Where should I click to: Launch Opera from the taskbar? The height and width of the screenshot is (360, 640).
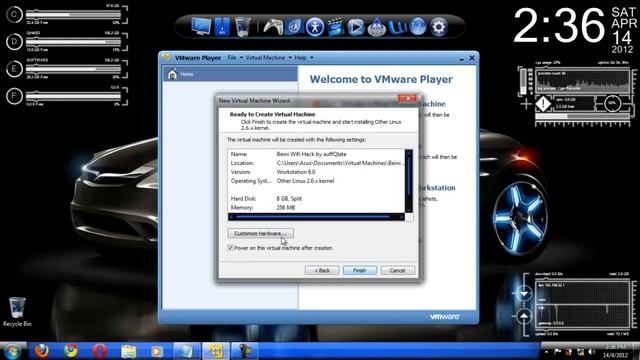(100, 351)
